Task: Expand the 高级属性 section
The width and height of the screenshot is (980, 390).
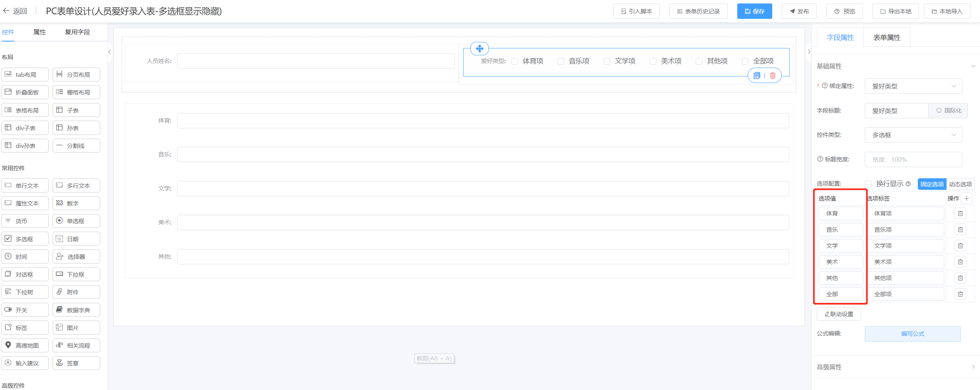Action: [973, 367]
